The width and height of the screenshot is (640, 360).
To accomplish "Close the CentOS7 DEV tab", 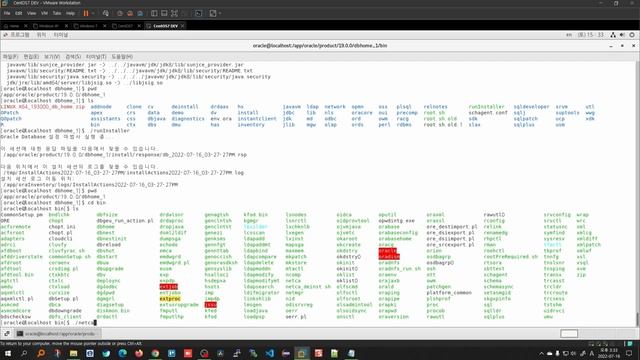I will [x=182, y=26].
